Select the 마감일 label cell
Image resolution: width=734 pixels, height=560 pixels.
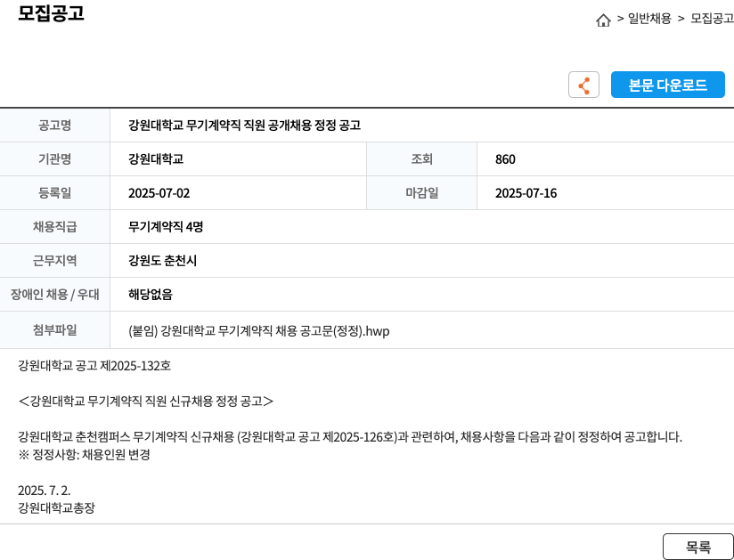421,192
